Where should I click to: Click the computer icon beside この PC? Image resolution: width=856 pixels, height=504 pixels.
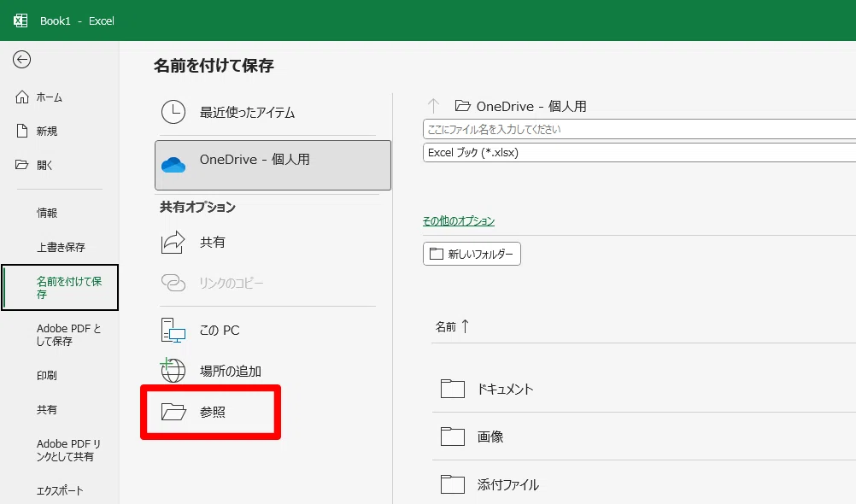173,331
